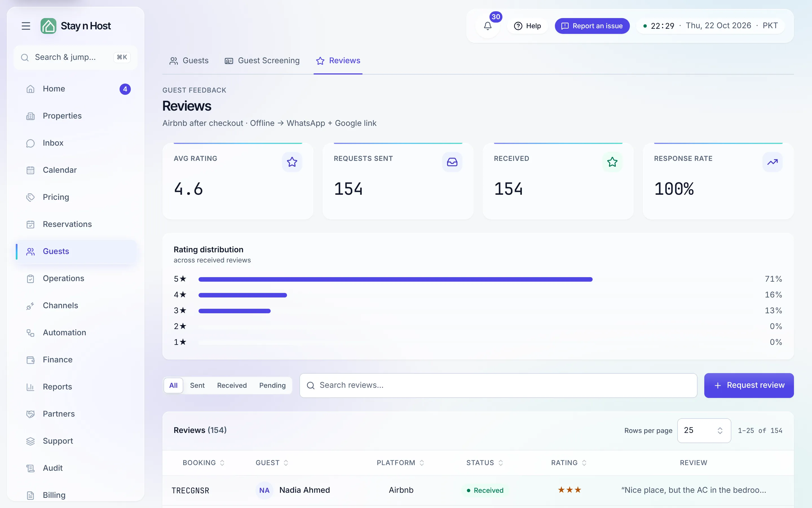
Task: Go to Properties in sidebar
Action: point(76,116)
